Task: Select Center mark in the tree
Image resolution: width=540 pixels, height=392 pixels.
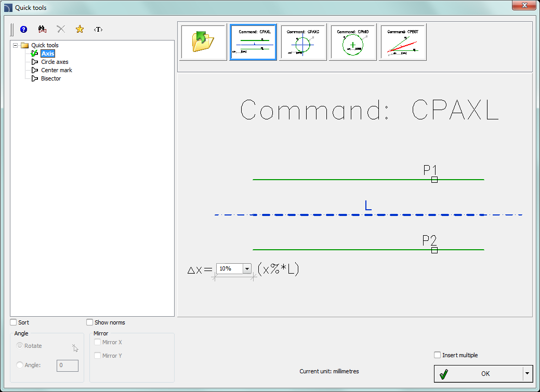Action: point(57,70)
